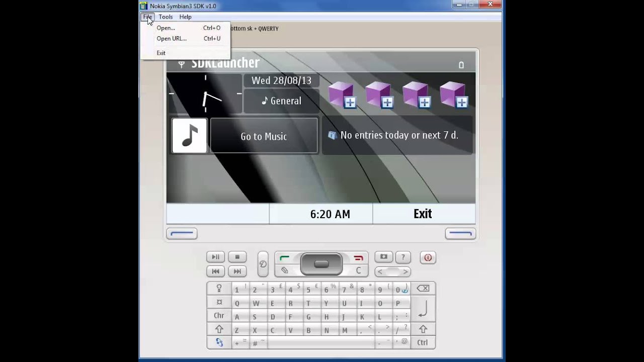Tap the battery indicator icon

click(461, 65)
